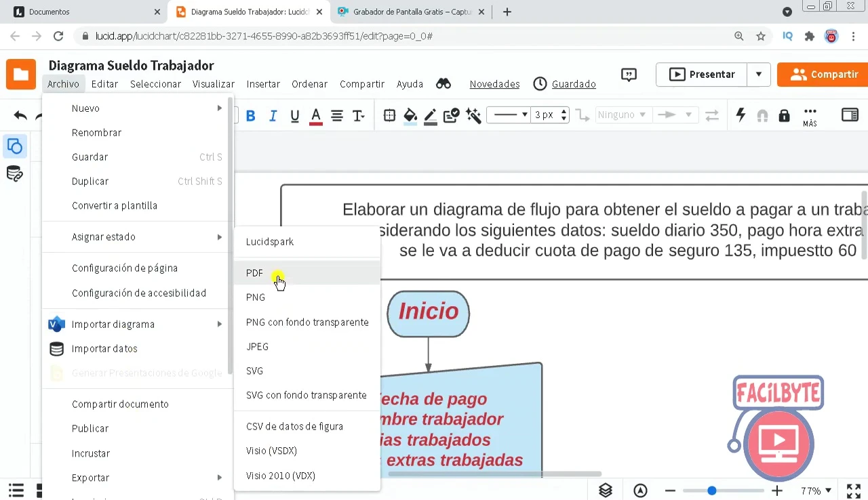
Task: Open the line style dropdown
Action: [509, 115]
